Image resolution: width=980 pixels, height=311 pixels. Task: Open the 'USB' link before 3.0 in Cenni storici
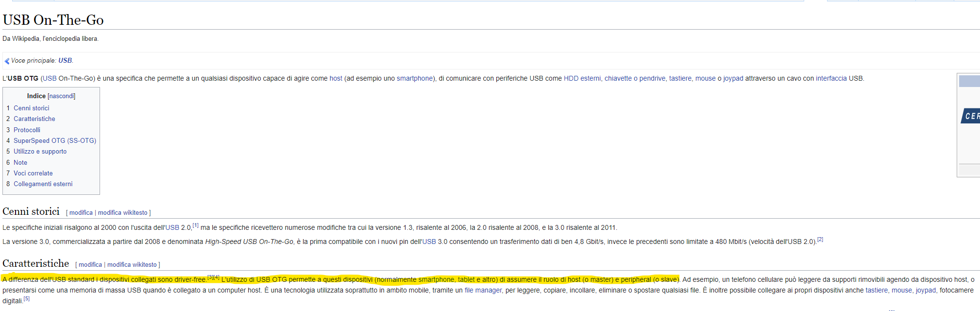(x=429, y=242)
